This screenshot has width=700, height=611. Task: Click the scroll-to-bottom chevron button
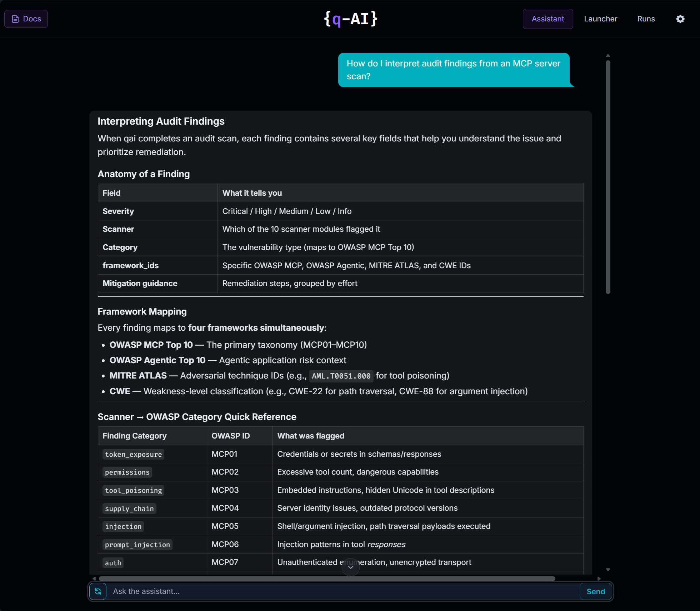point(350,567)
